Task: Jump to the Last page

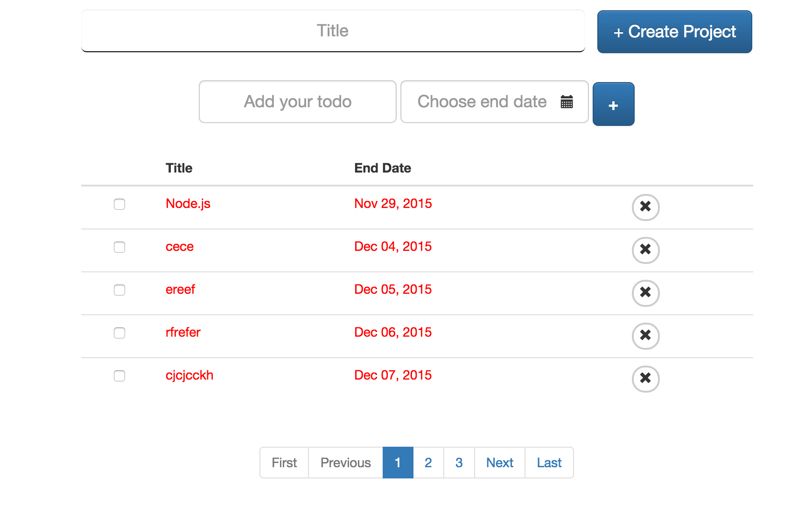Action: click(x=549, y=463)
